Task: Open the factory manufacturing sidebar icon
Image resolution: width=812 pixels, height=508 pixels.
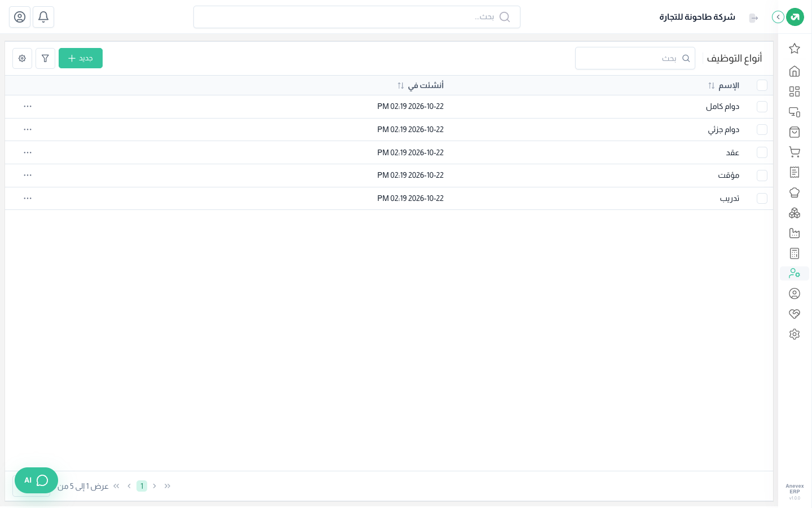Action: click(x=795, y=233)
